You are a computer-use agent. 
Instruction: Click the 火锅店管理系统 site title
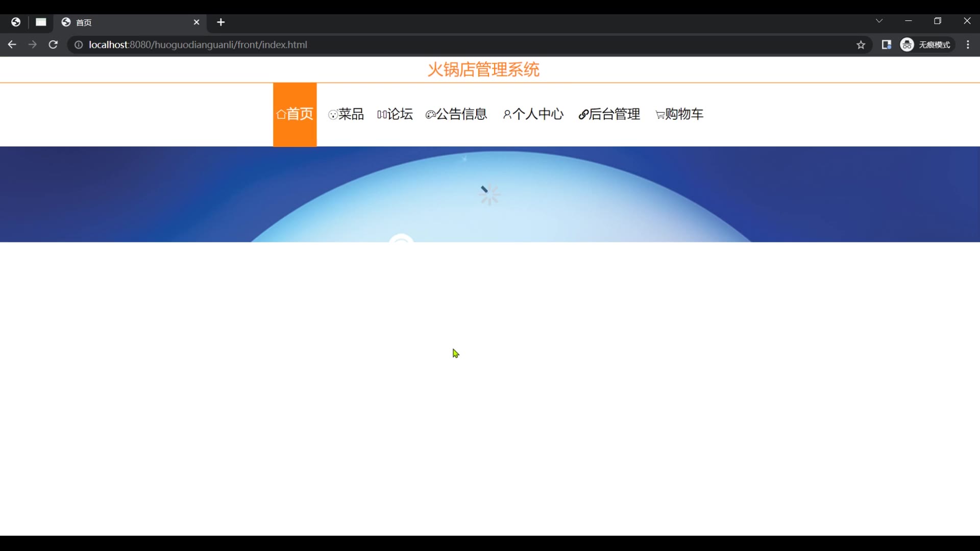tap(483, 69)
